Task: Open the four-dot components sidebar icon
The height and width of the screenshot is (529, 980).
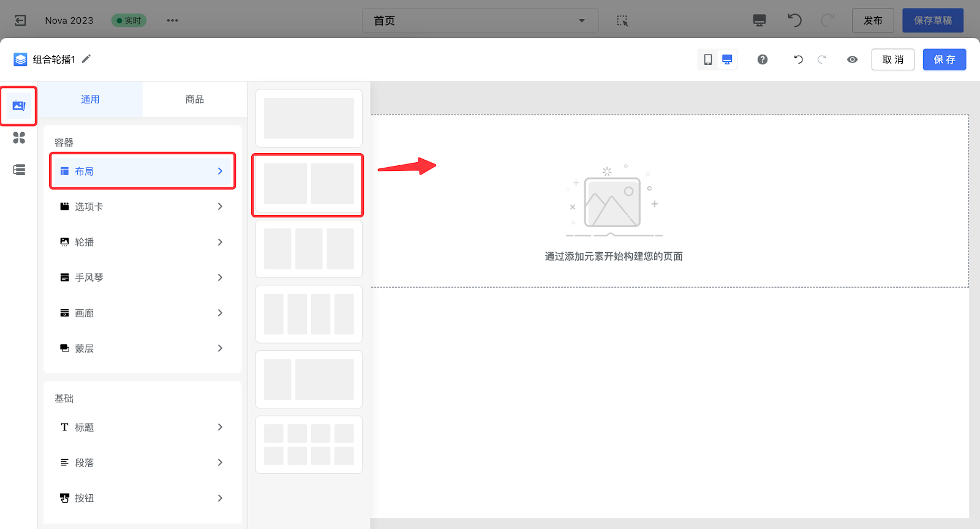Action: click(x=19, y=138)
